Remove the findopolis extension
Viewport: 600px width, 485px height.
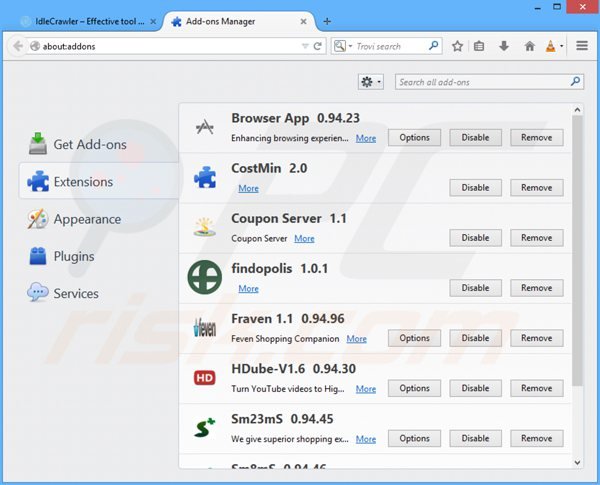pyautogui.click(x=536, y=288)
